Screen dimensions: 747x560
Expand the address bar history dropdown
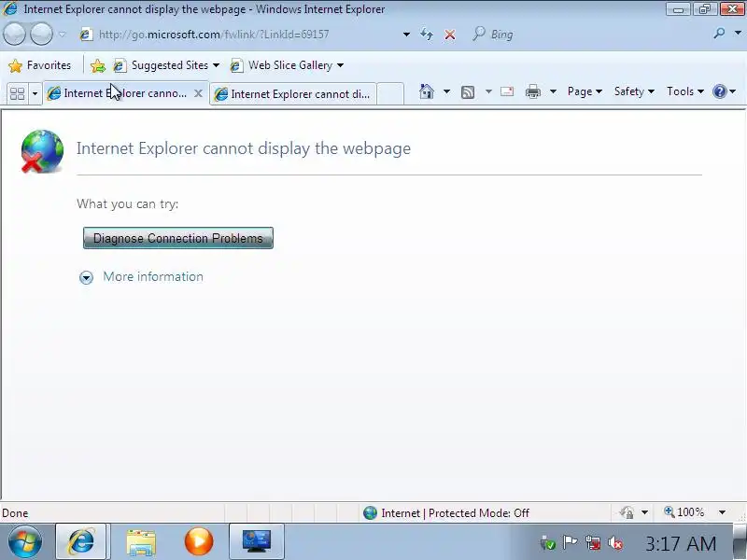[x=406, y=35]
